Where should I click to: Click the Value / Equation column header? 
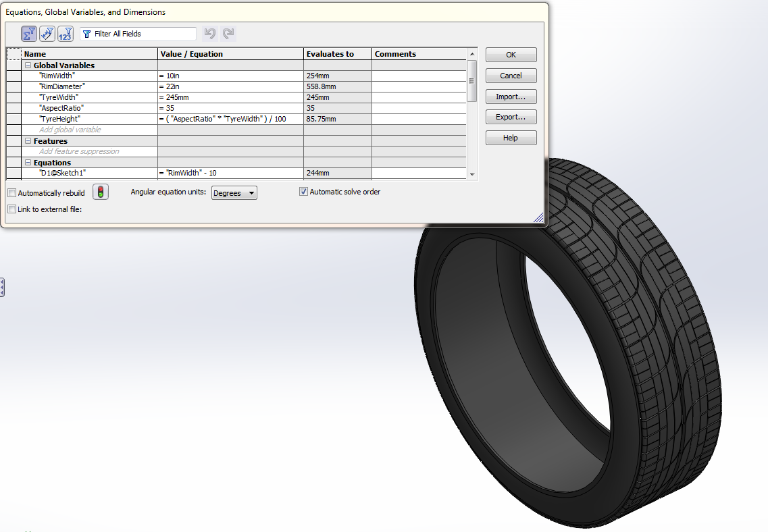tap(231, 54)
